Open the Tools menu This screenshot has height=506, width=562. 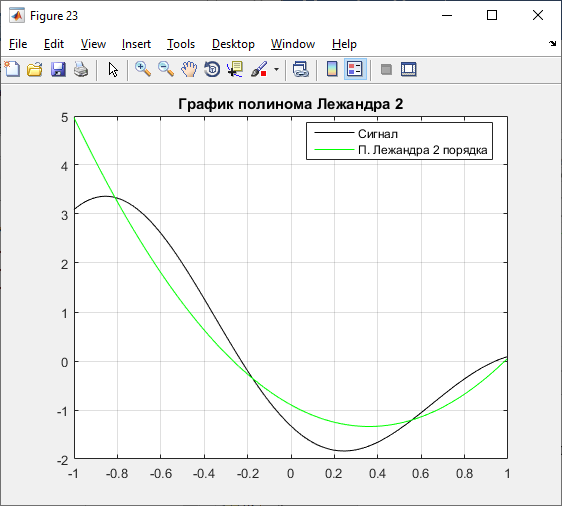[181, 44]
